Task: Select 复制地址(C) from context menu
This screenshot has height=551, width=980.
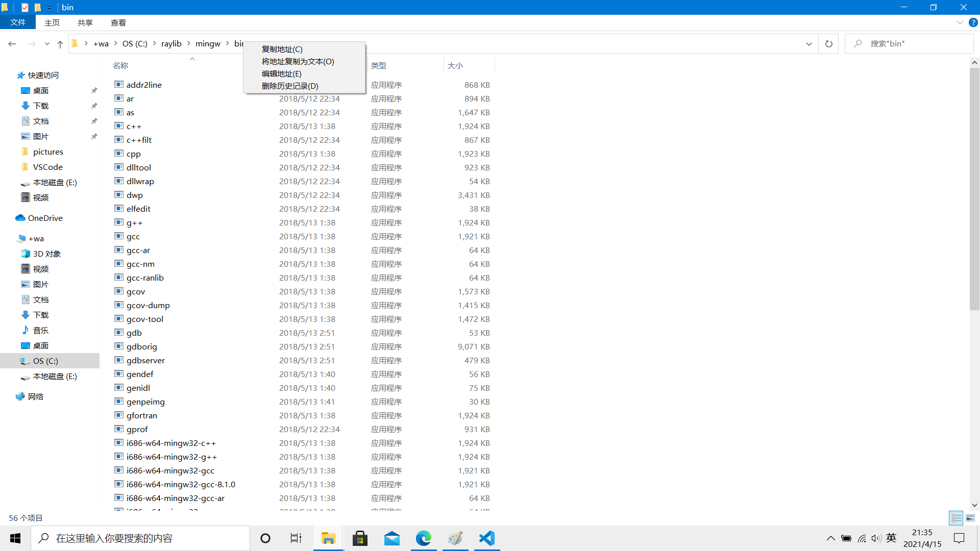Action: 282,49
